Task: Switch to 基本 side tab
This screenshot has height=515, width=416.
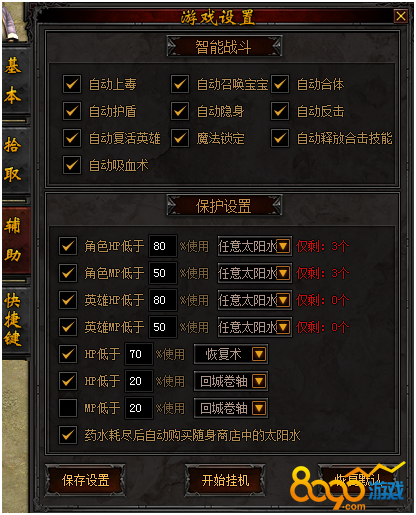Action: pos(13,81)
